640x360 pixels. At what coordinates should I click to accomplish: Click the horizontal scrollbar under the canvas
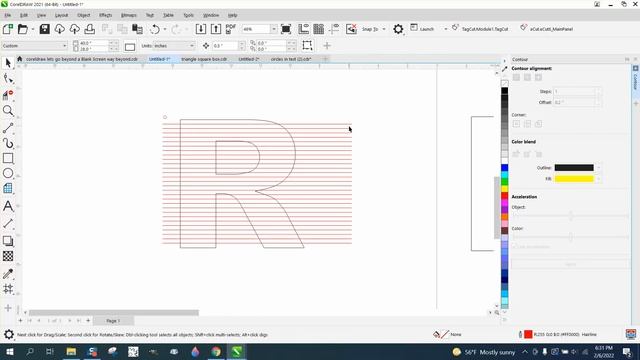[113, 313]
